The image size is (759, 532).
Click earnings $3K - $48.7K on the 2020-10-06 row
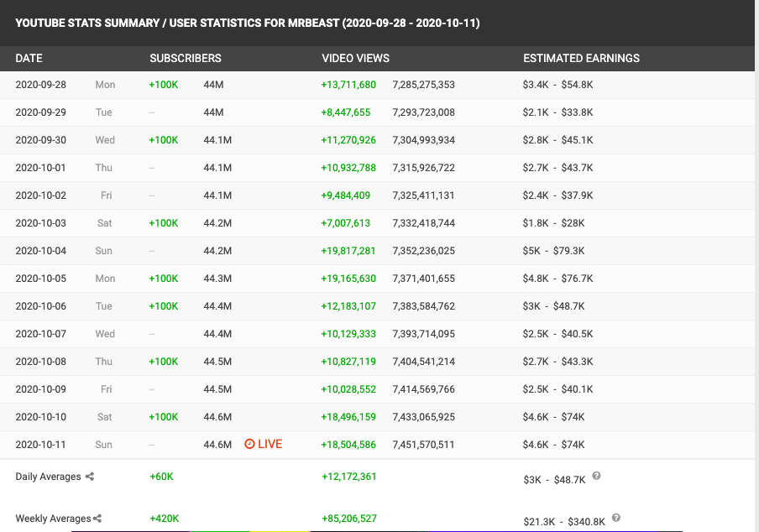coord(554,306)
